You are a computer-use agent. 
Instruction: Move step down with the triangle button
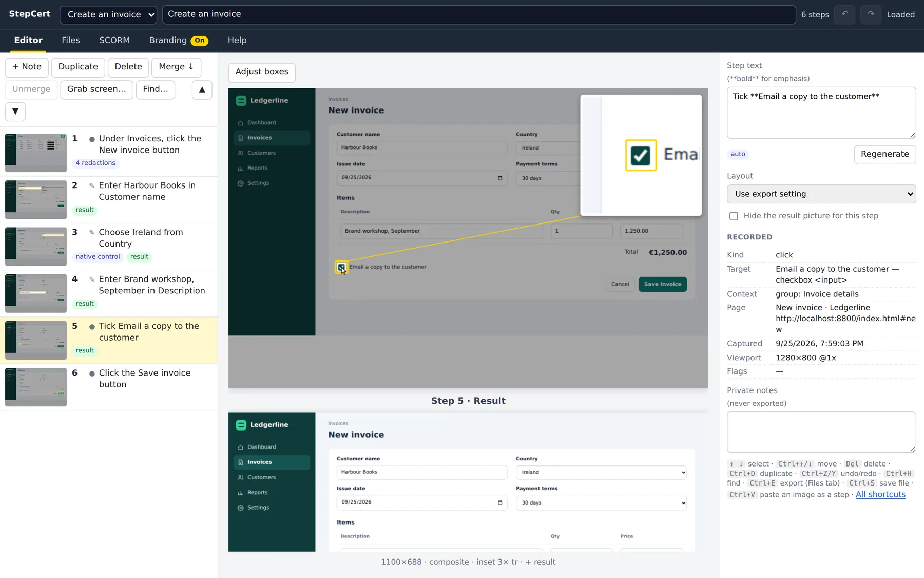coord(15,111)
